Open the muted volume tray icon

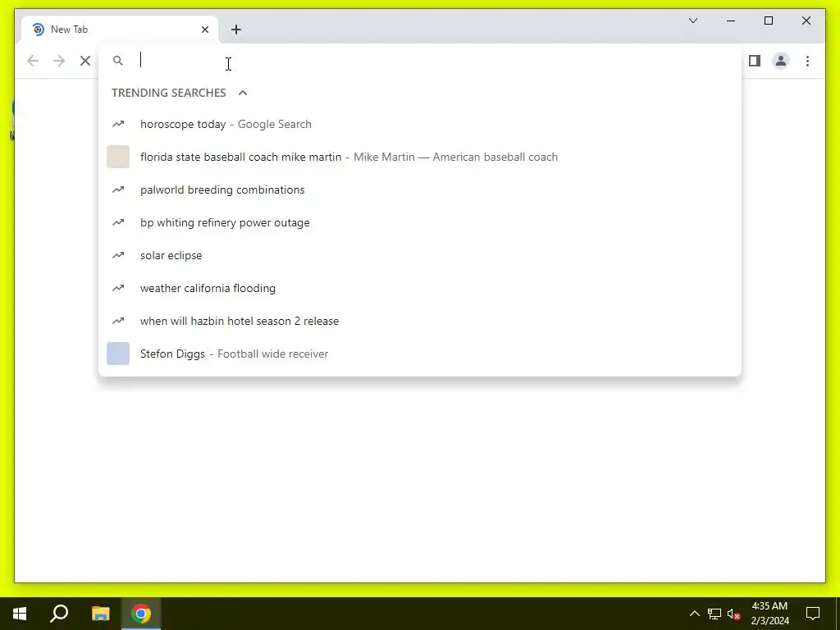tap(734, 614)
